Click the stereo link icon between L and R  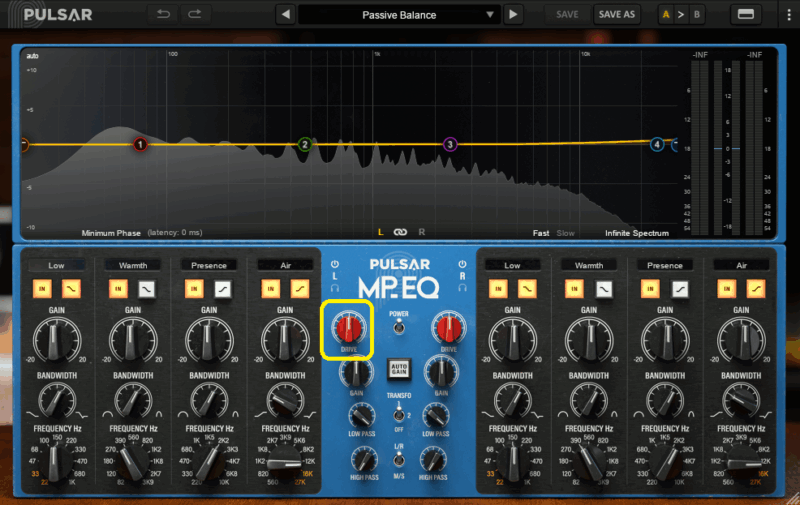click(400, 232)
